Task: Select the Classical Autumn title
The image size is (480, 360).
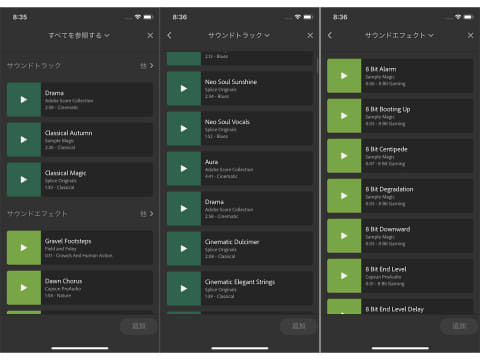Action: click(x=69, y=133)
